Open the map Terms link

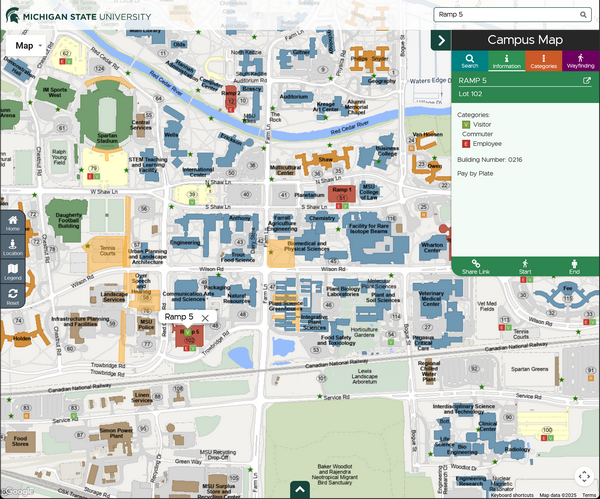tap(589, 495)
